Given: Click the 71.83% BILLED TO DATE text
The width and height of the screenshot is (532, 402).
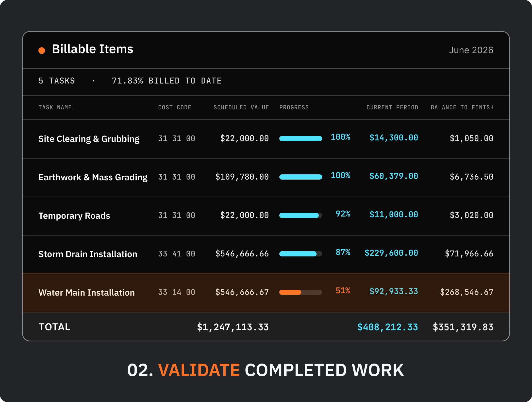Looking at the screenshot, I should (167, 81).
